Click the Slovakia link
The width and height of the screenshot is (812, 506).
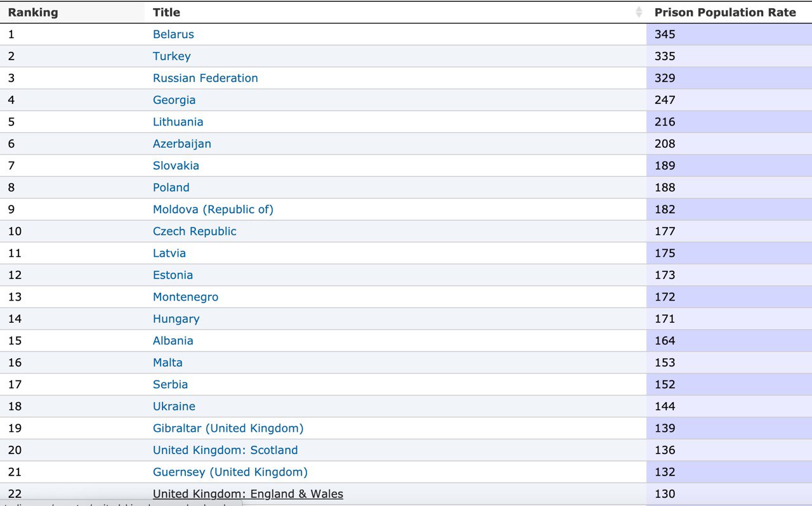click(176, 165)
